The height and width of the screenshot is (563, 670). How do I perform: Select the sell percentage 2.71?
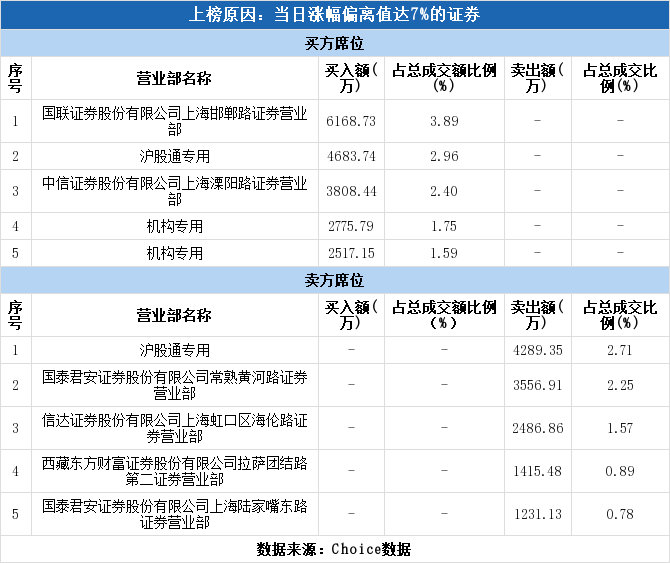pyautogui.click(x=620, y=351)
